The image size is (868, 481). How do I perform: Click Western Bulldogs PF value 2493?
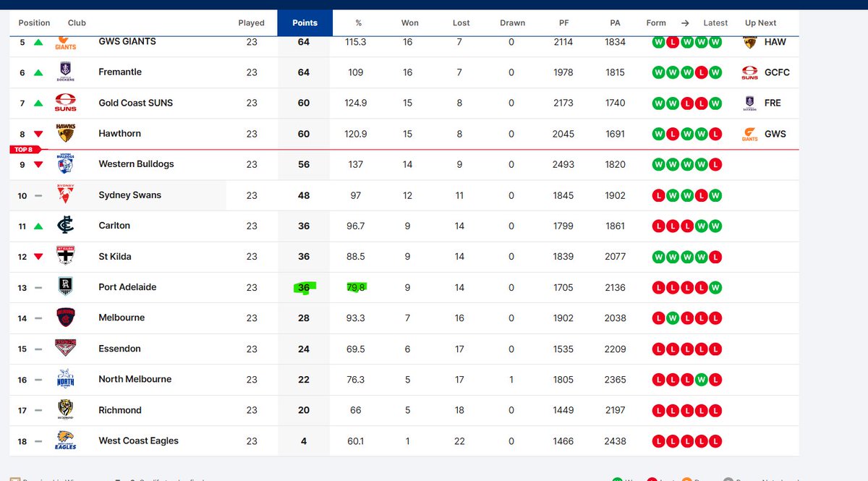[x=563, y=164]
